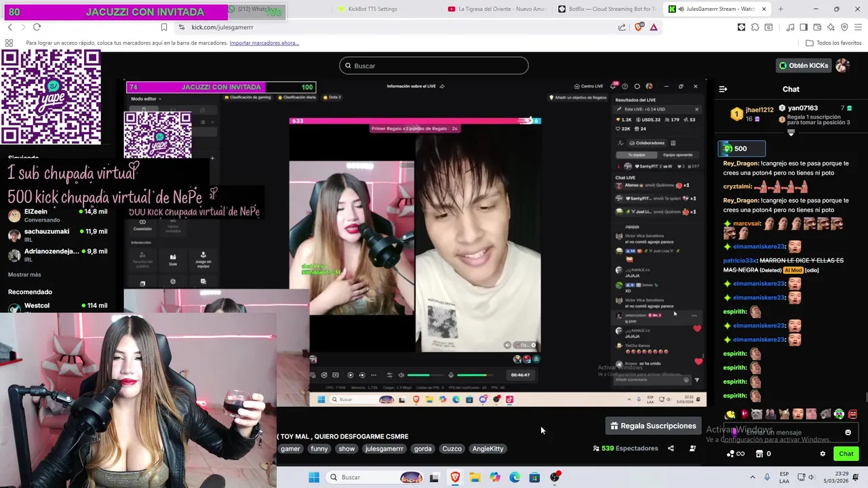Select the Cuzco tag
Image resolution: width=868 pixels, height=488 pixels.
point(452,449)
